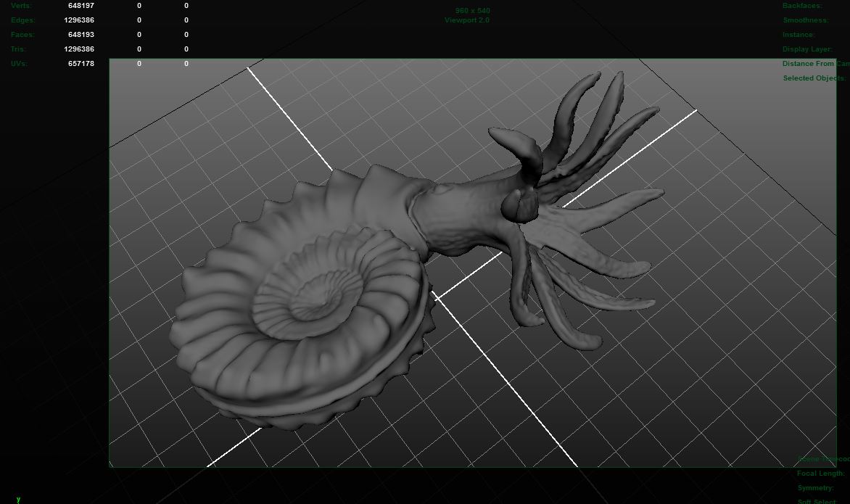Screen dimensions: 850x504
Task: Select the UVs label in the HUD
Action: coord(19,63)
